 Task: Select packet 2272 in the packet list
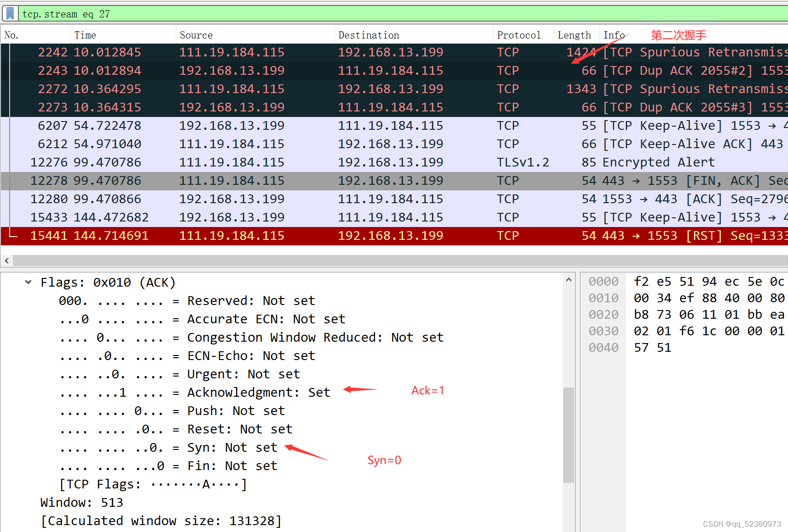tap(394, 89)
